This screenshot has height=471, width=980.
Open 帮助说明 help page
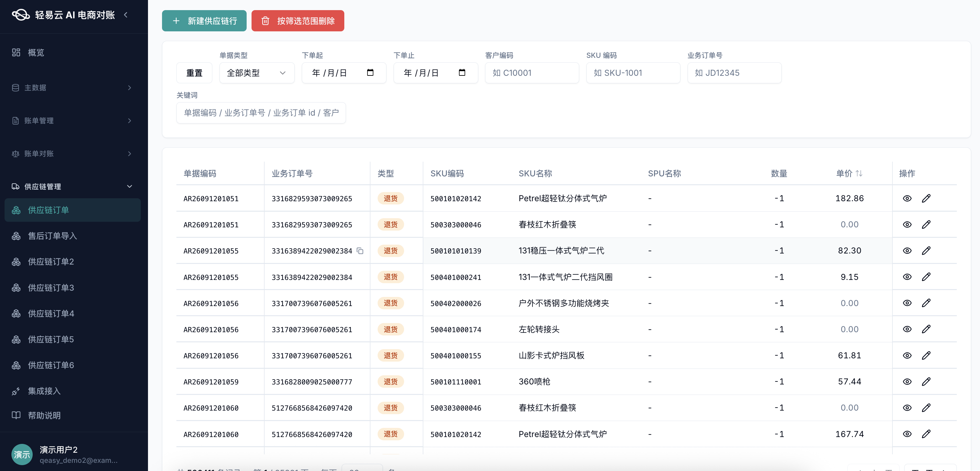(72, 415)
